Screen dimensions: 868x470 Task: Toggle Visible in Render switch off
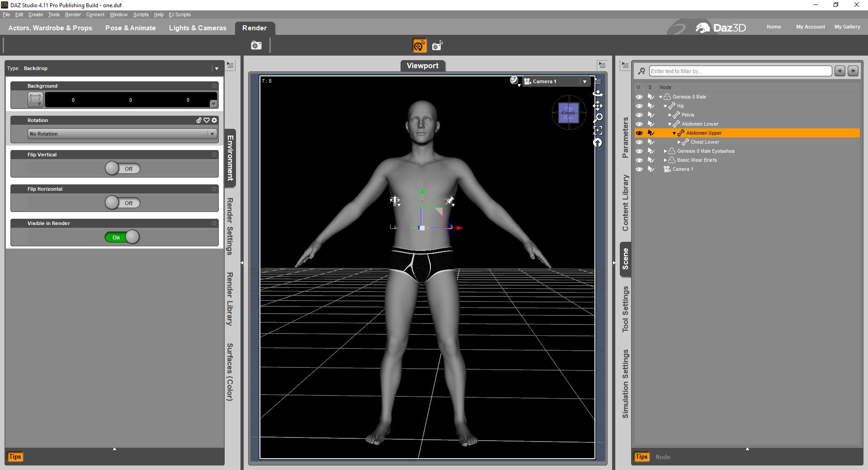tap(123, 237)
